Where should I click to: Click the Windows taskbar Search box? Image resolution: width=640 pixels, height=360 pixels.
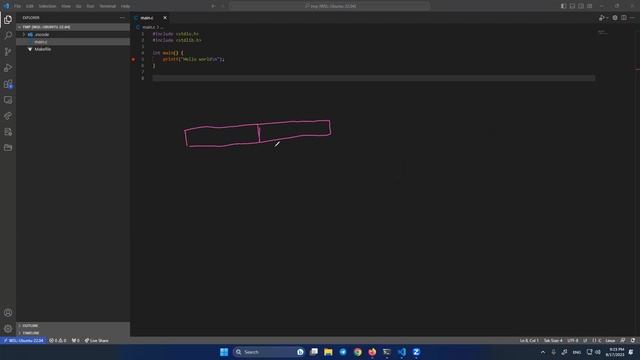[x=269, y=352]
